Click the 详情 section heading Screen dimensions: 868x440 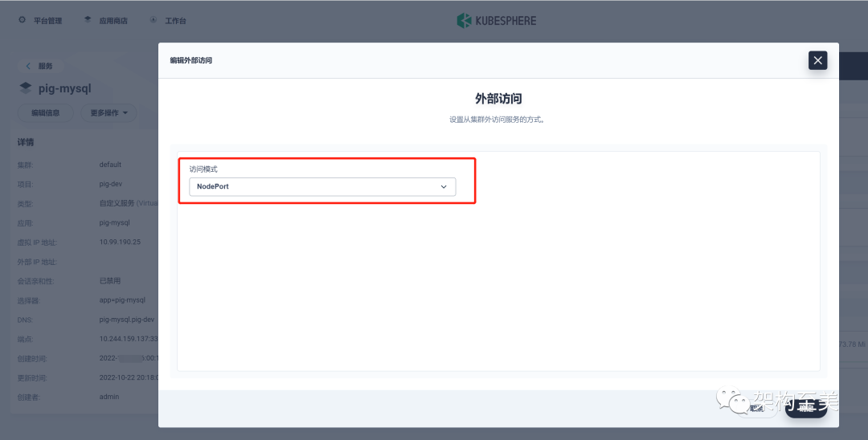pyautogui.click(x=26, y=142)
